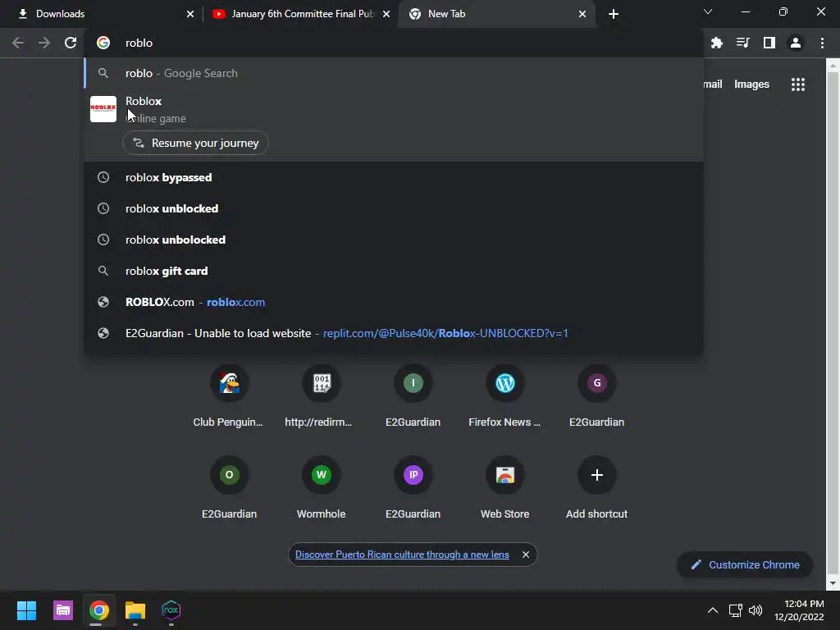
Task: Select the 'roblo - Google Search' suggestion
Action: pyautogui.click(x=394, y=73)
